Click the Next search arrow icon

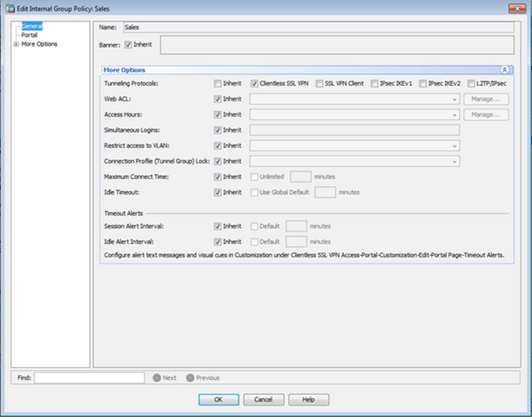click(157, 378)
